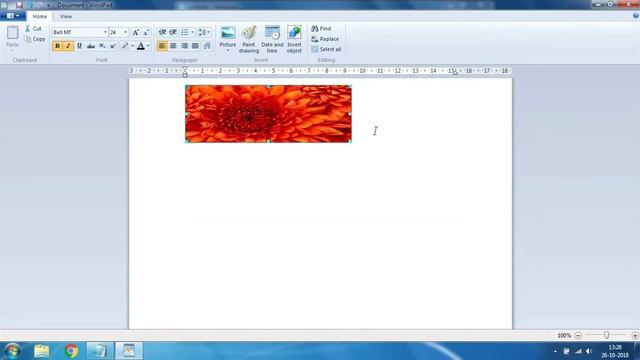Click the zoom slider handle
This screenshot has width=640, height=360.
[x=607, y=335]
